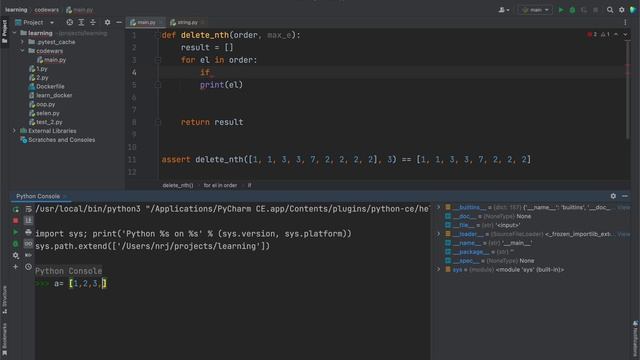Open Python Console panel gear options
Image resolution: width=640 pixels, height=360 pixels.
[x=613, y=196]
